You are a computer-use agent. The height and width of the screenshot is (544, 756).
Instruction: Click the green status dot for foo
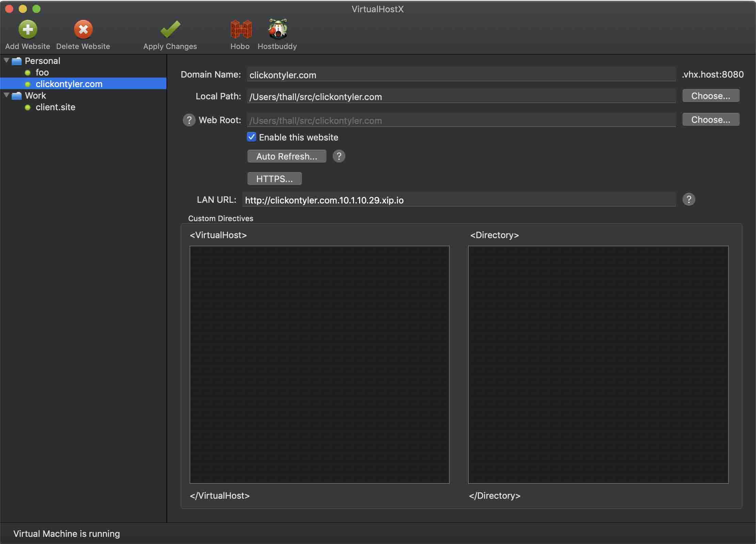click(x=28, y=73)
